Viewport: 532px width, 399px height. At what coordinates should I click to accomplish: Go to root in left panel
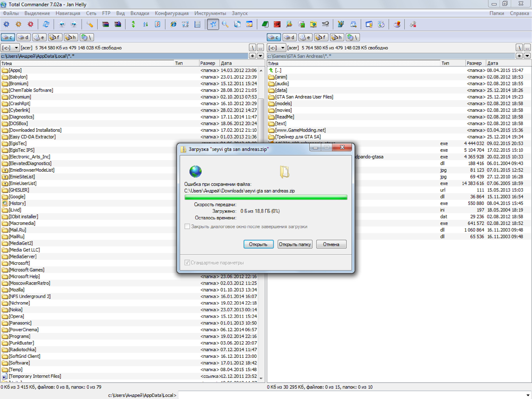pyautogui.click(x=252, y=48)
